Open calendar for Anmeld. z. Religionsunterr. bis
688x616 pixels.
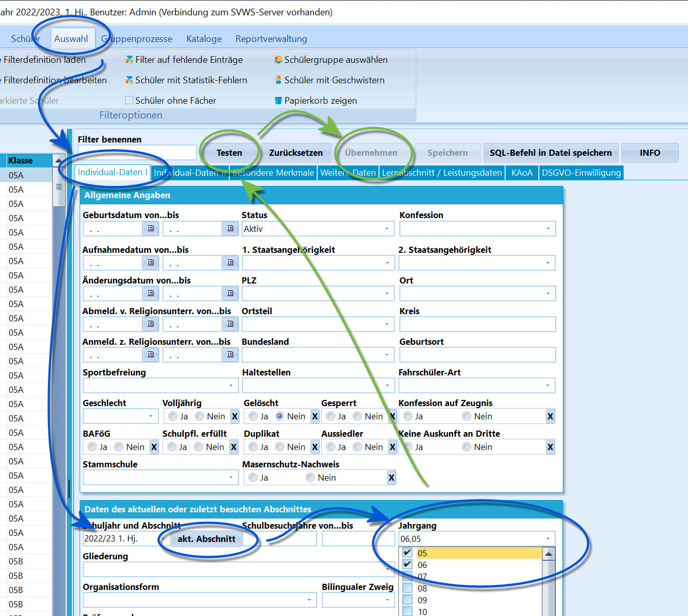point(230,354)
